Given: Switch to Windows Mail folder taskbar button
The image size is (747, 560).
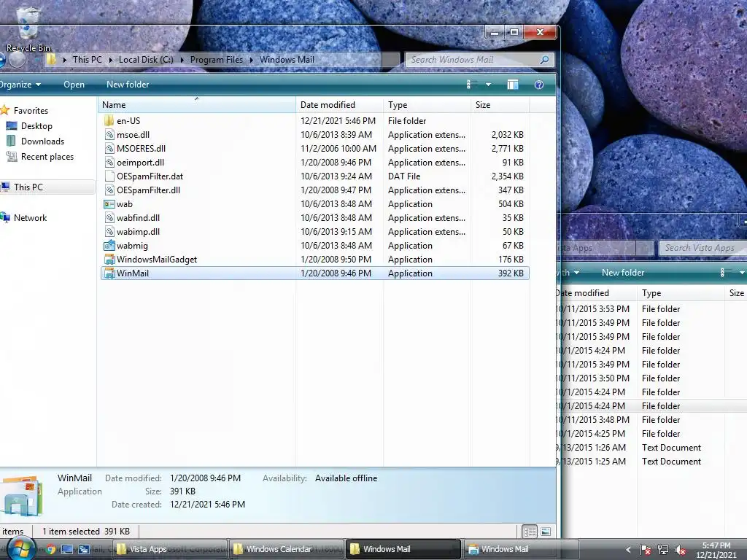Looking at the screenshot, I should [403, 549].
